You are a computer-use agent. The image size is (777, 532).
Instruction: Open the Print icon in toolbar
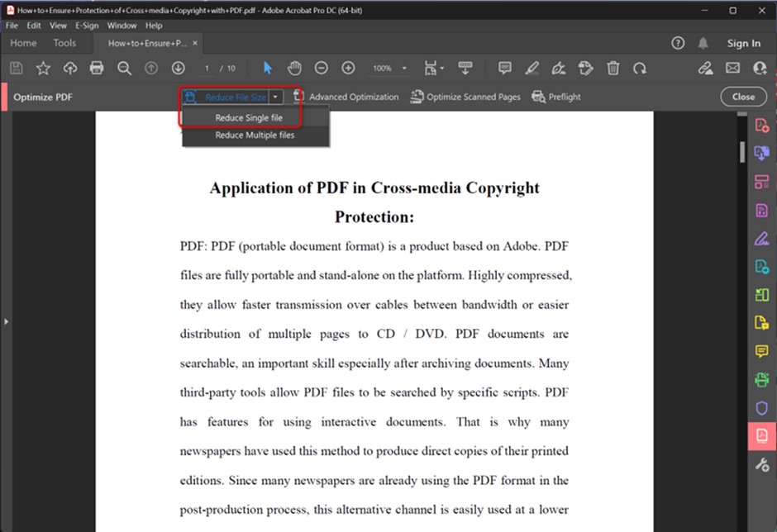98,68
